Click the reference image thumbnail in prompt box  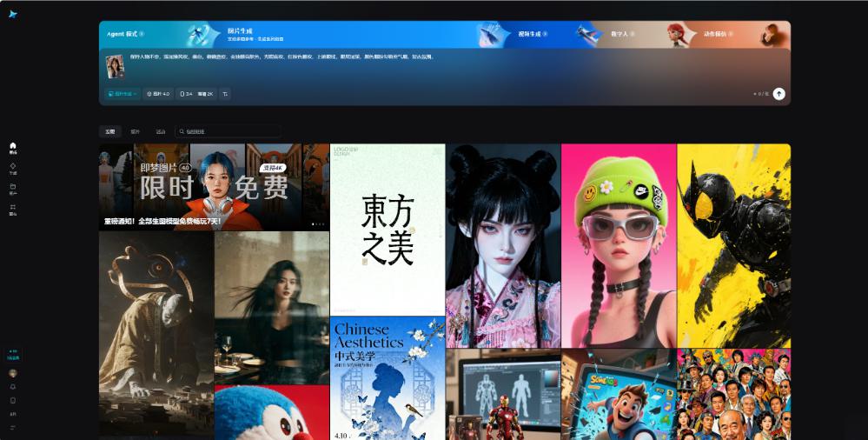115,67
